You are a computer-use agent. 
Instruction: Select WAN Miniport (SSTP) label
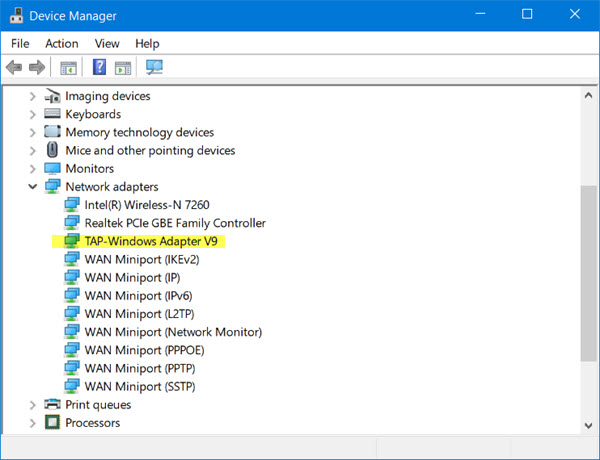point(140,387)
